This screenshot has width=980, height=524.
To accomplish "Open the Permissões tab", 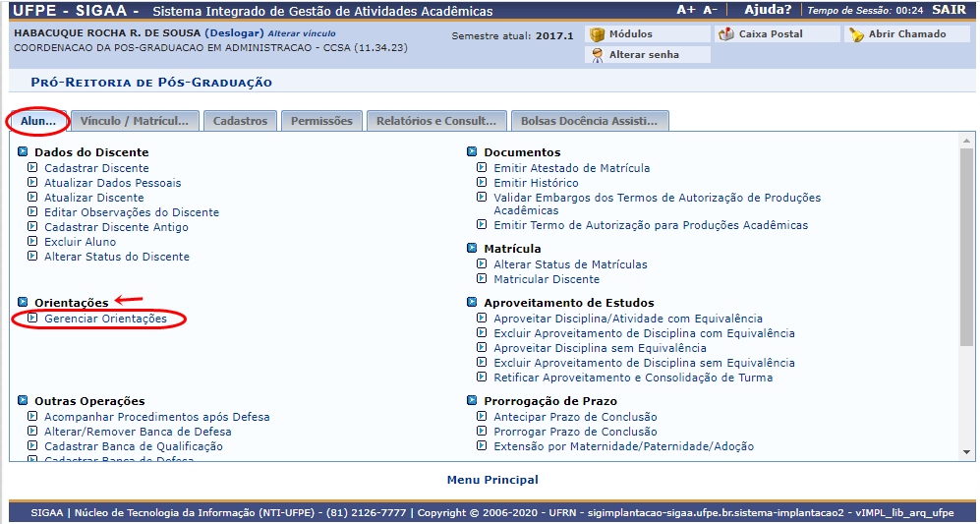I will click(321, 121).
